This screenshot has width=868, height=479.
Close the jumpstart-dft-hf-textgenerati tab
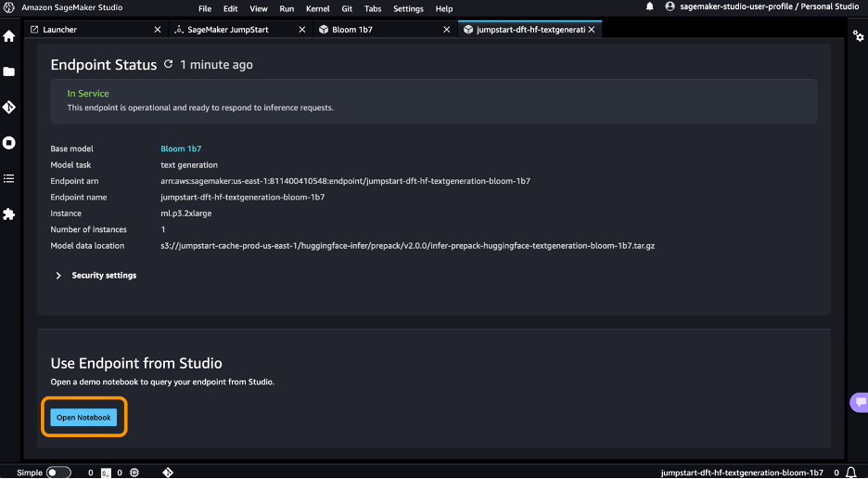point(592,30)
